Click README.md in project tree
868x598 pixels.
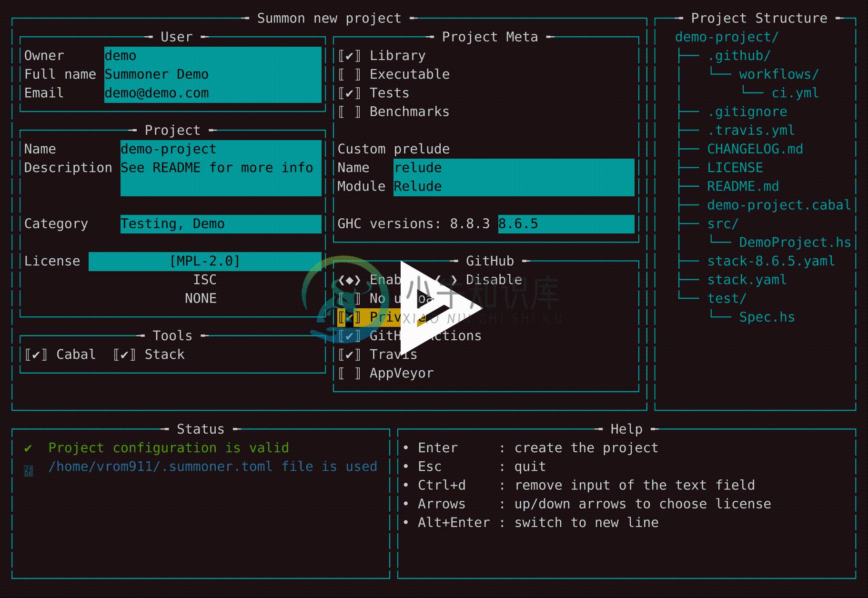743,186
